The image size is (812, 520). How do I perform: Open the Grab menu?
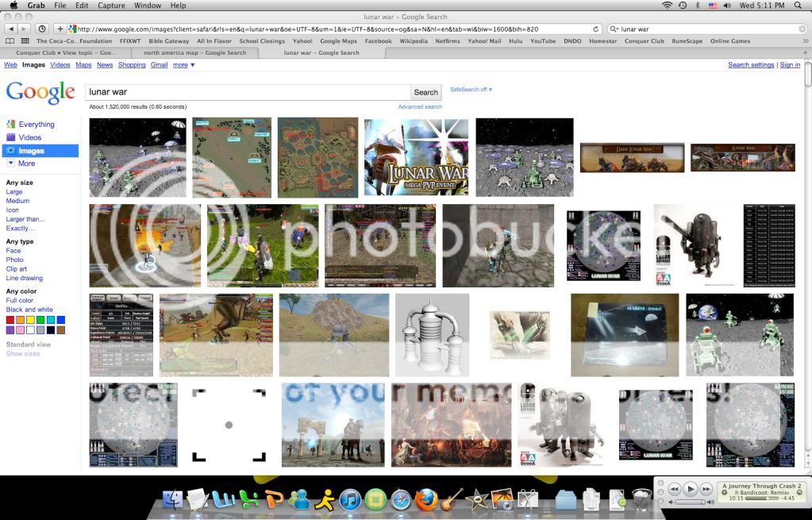(x=36, y=6)
